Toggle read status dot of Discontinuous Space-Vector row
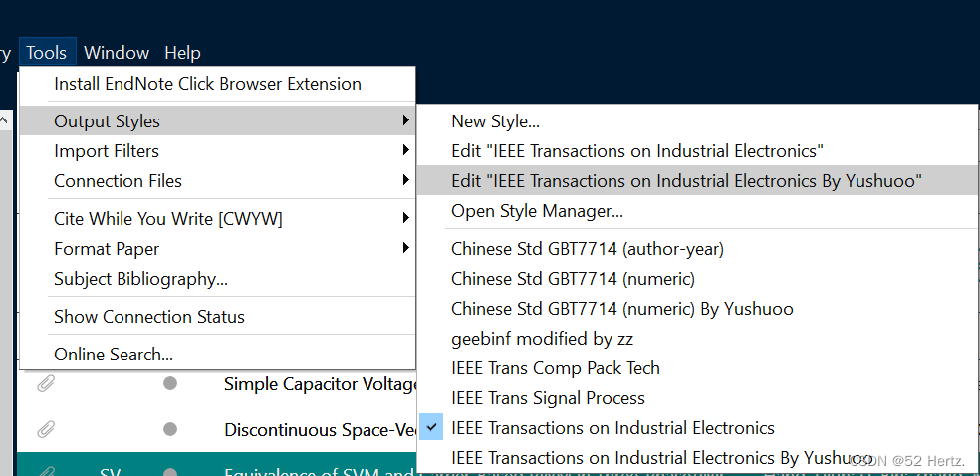 (x=170, y=429)
